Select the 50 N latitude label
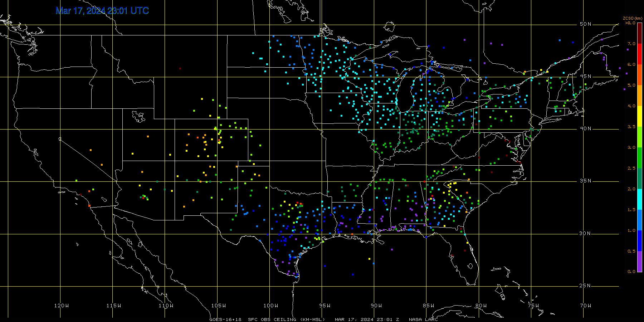The image size is (644, 322). [586, 24]
